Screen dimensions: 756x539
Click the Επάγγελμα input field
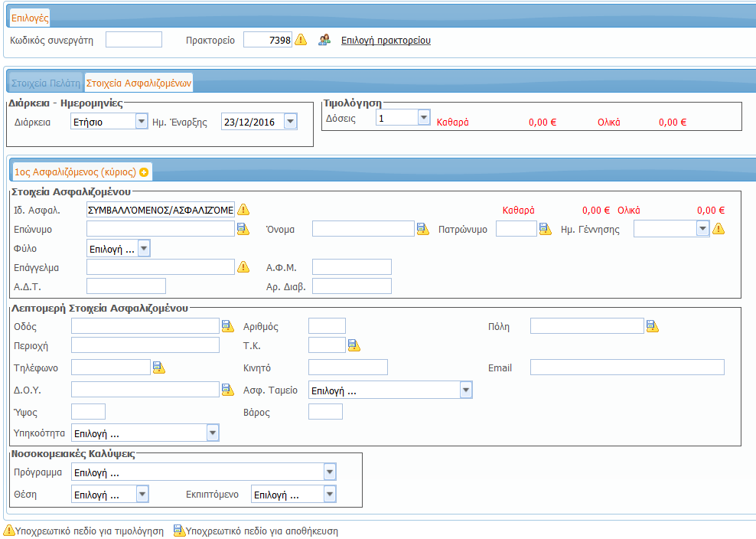pos(161,267)
